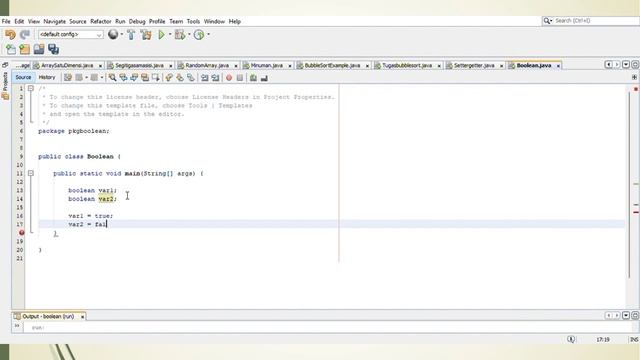The height and width of the screenshot is (360, 640).
Task: Click the Find Next Occurrence icon
Action: click(x=134, y=78)
